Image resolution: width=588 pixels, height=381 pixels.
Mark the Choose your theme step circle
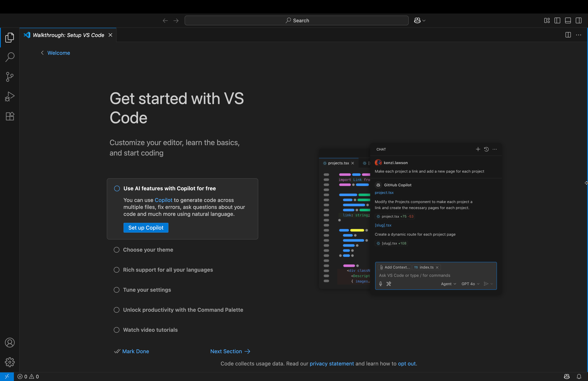[x=117, y=250]
